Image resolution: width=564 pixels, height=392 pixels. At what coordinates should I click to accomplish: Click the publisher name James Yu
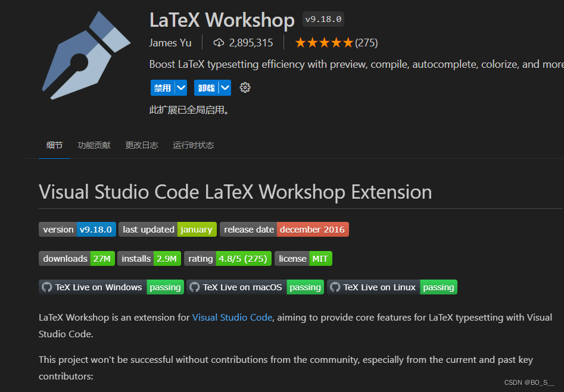click(x=170, y=43)
